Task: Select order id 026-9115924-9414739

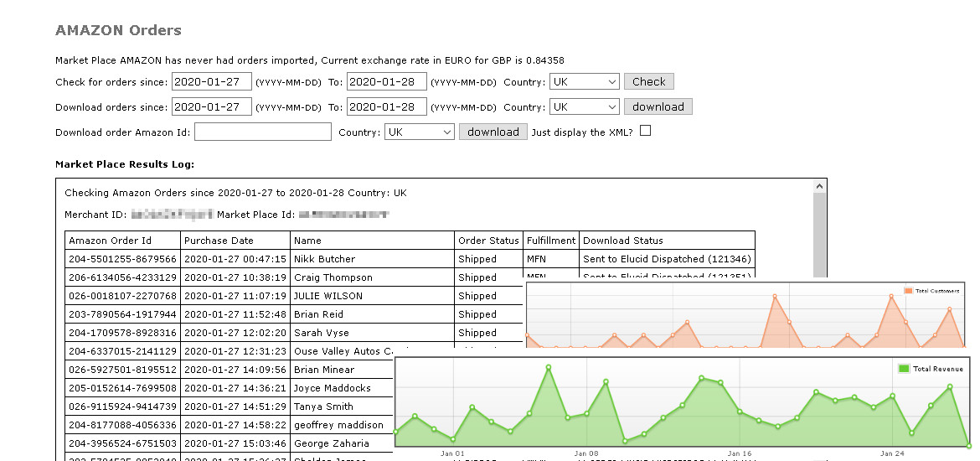Action: tap(122, 407)
